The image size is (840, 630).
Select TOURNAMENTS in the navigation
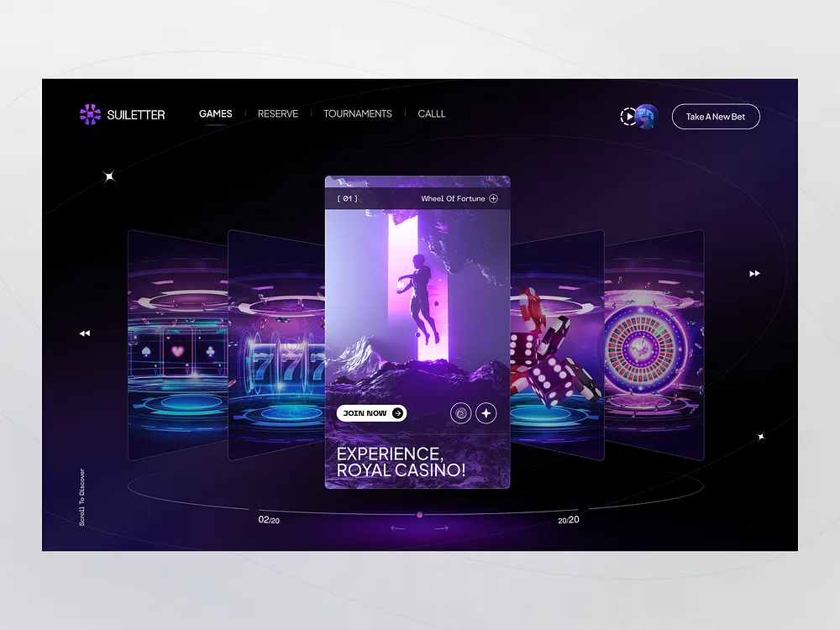358,113
